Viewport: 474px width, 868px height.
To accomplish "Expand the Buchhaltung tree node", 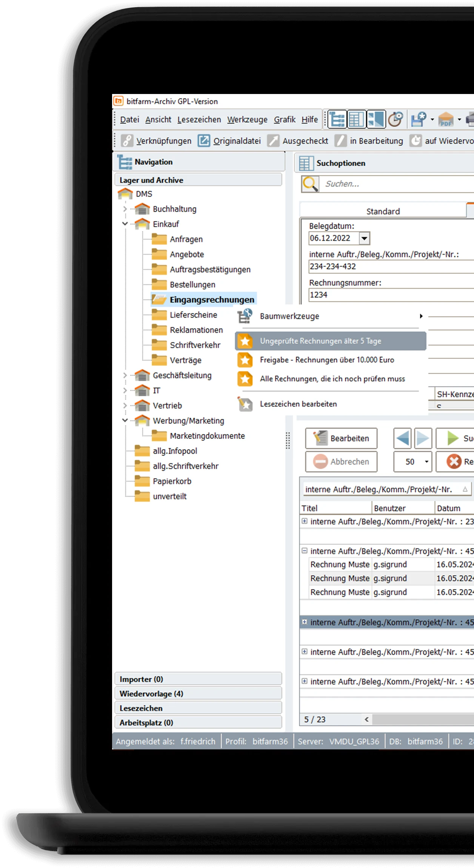I will click(125, 209).
